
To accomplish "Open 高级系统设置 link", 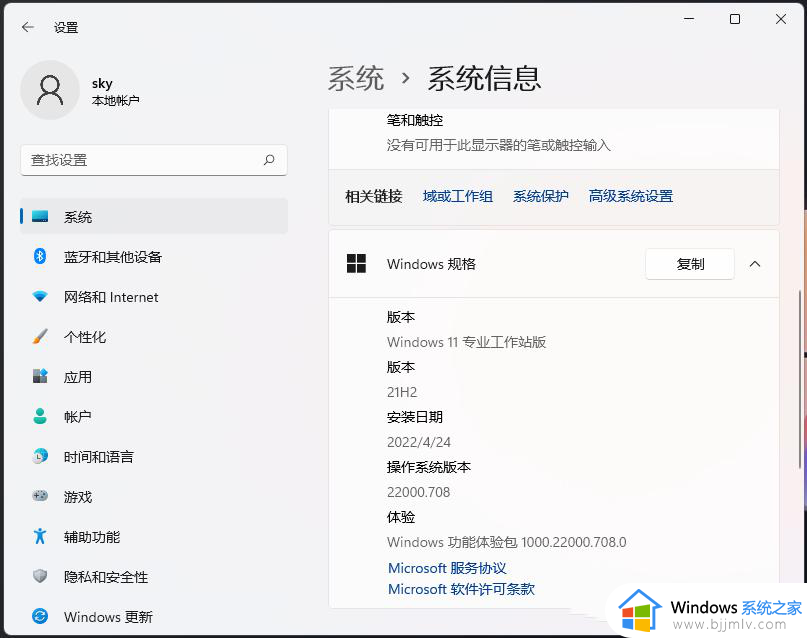I will [630, 196].
